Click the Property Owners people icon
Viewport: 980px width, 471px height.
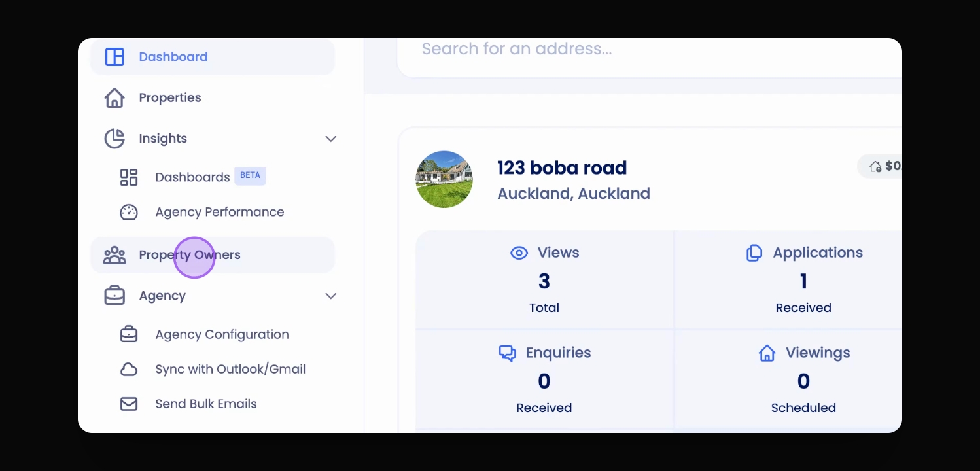tap(114, 255)
